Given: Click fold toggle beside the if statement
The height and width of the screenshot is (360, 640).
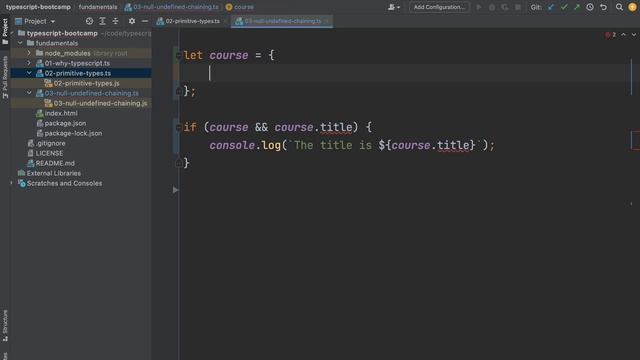Looking at the screenshot, I should pyautogui.click(x=178, y=127).
